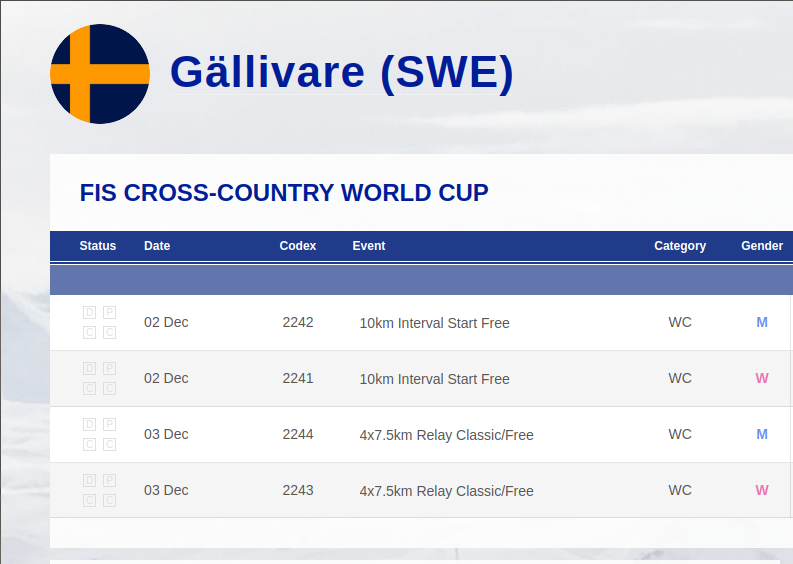Screen dimensions: 793x564
Task: Click codex number 2243
Action: pos(298,491)
